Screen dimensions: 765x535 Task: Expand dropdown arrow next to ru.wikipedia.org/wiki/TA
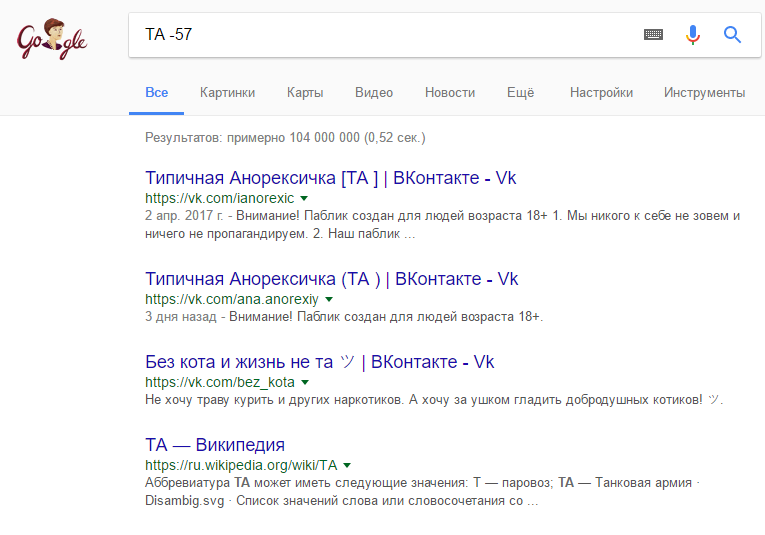[347, 465]
